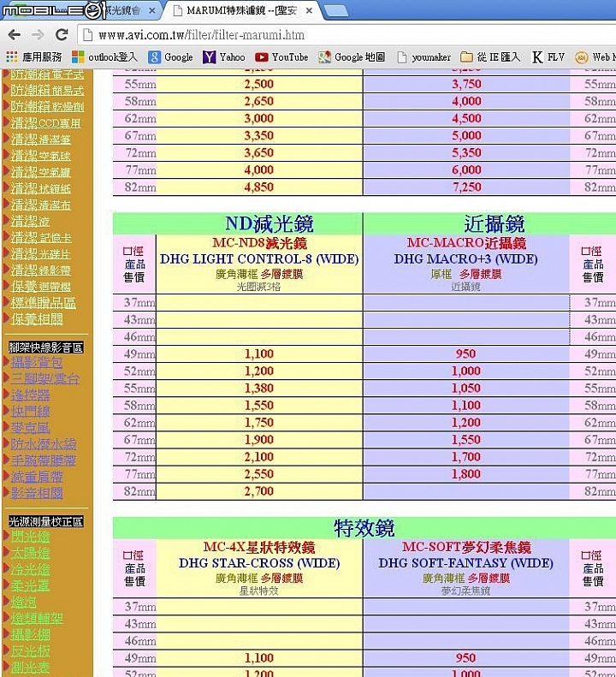This screenshot has width=616, height=677.
Task: Open the 防潮箱 簡易式 sidebar link
Action: click(x=48, y=90)
